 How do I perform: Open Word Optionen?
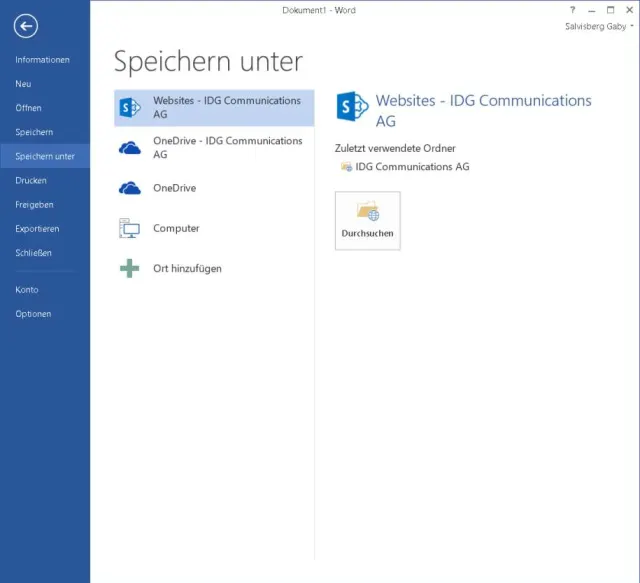point(33,314)
